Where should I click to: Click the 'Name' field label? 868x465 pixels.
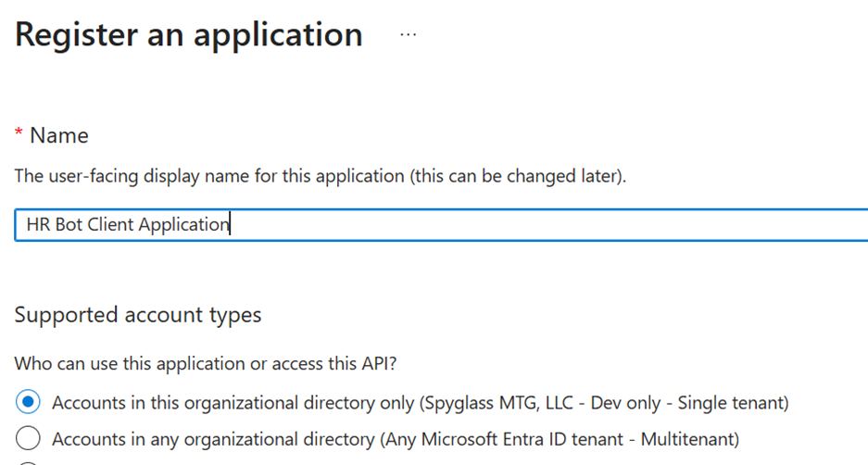(x=59, y=136)
